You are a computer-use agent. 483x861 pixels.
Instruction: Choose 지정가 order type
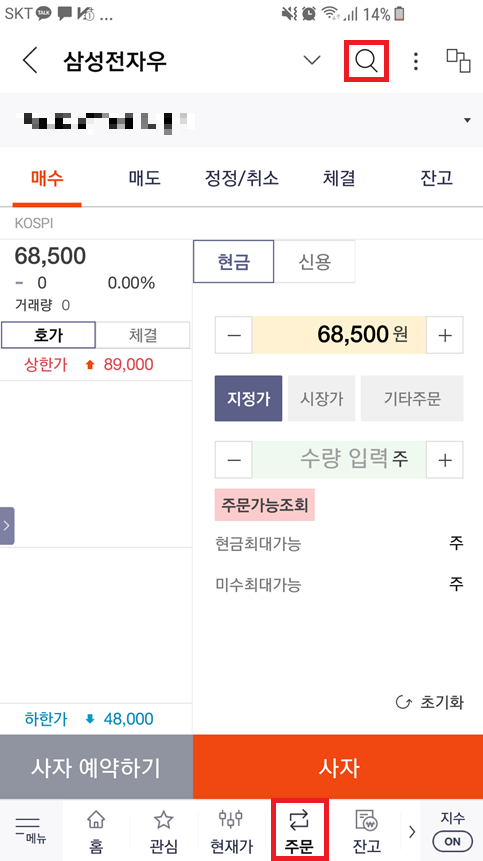249,398
